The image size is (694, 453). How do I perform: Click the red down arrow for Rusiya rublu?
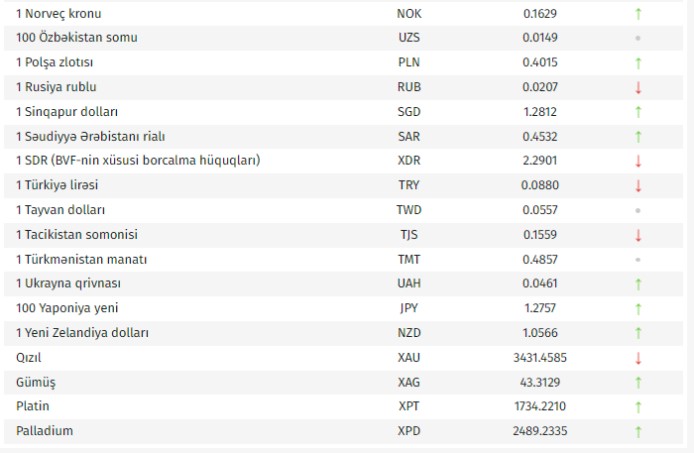[637, 88]
